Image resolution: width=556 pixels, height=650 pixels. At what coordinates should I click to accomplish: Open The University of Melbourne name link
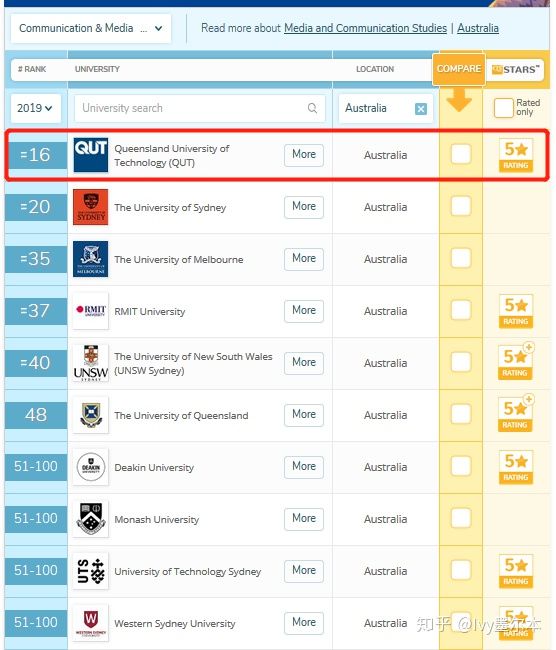pos(179,260)
